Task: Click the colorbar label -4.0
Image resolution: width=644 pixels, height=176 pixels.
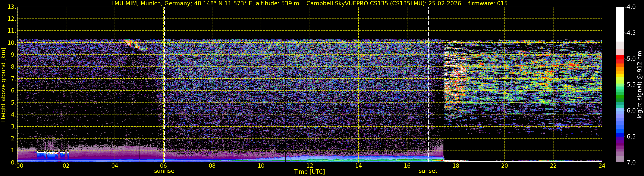Action: (630, 7)
